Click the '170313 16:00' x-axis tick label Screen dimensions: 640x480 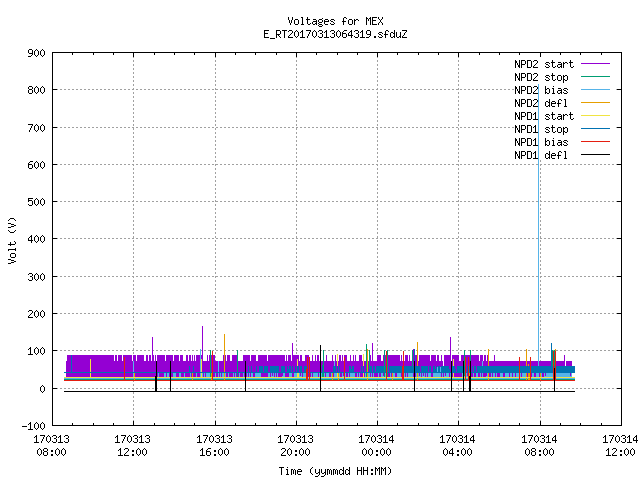pos(214,446)
